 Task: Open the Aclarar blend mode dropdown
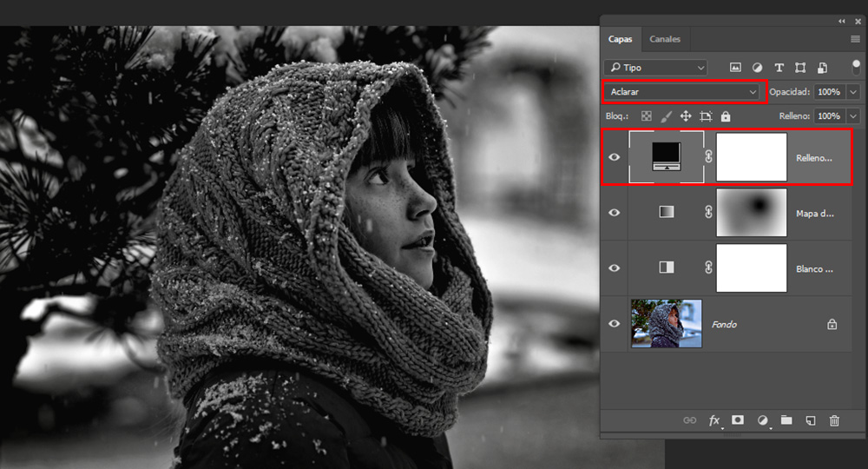pyautogui.click(x=684, y=91)
